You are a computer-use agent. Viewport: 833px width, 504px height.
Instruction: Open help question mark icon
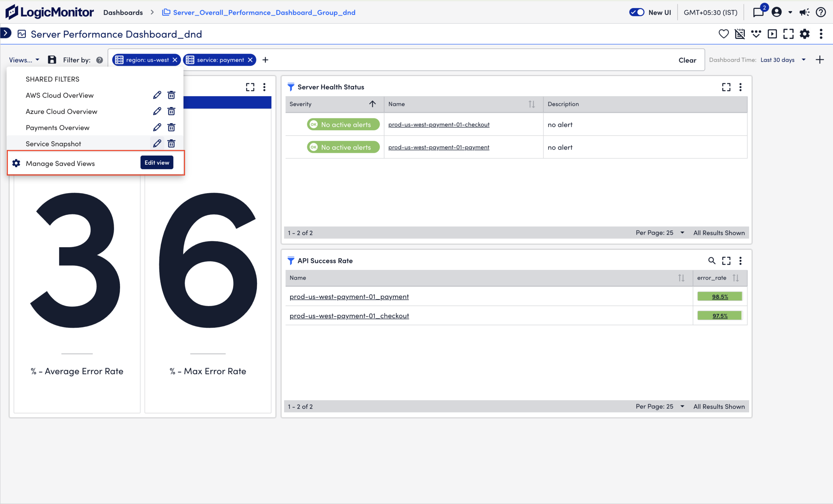tap(821, 12)
